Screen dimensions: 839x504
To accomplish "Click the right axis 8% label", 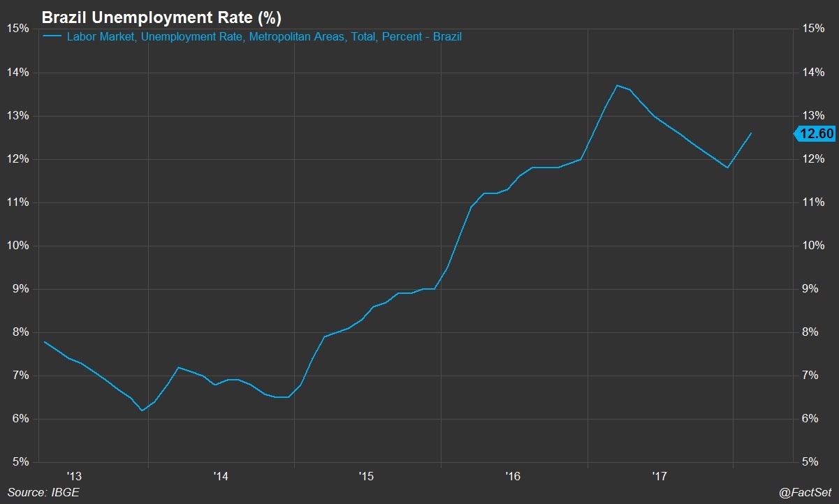I will click(810, 332).
